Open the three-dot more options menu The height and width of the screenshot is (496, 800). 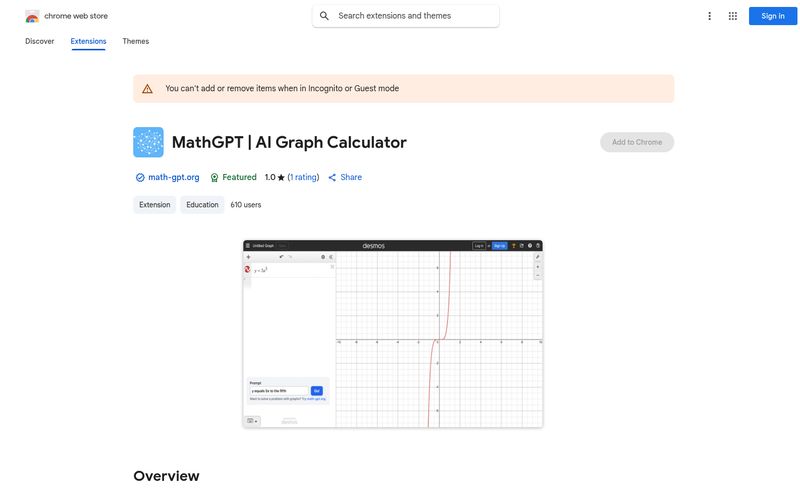click(x=709, y=16)
